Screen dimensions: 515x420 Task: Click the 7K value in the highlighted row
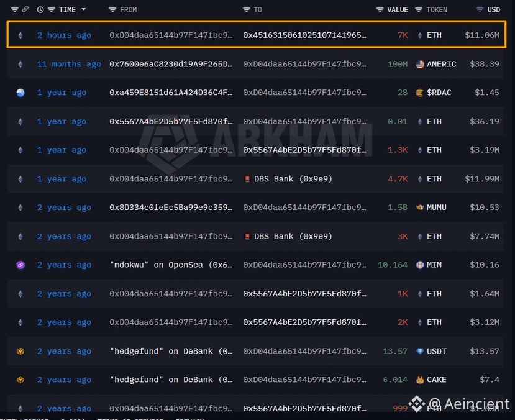click(x=403, y=35)
